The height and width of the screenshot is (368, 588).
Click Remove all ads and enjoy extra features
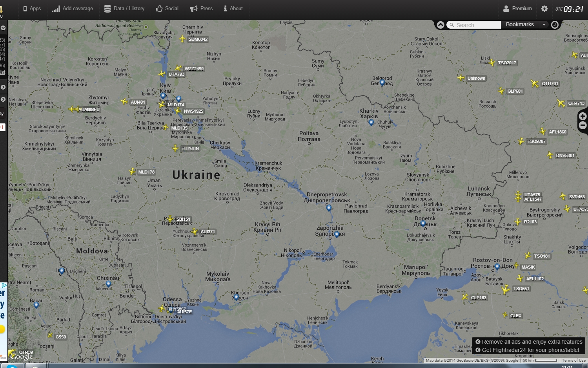(529, 342)
